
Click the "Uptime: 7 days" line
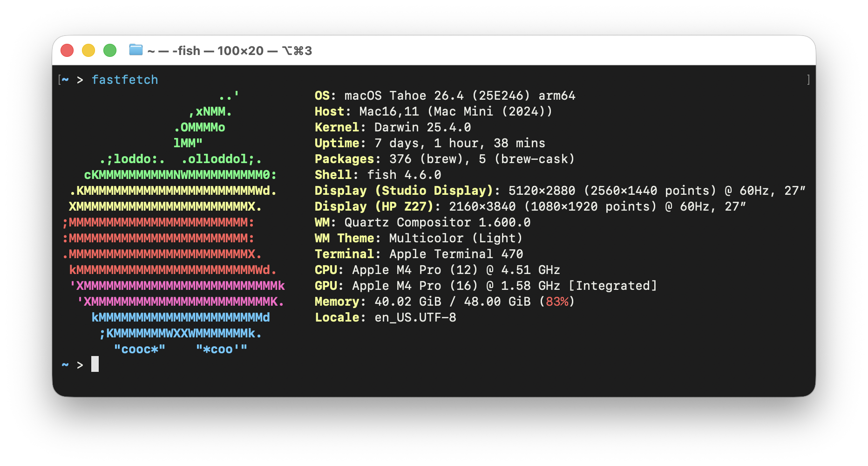430,143
